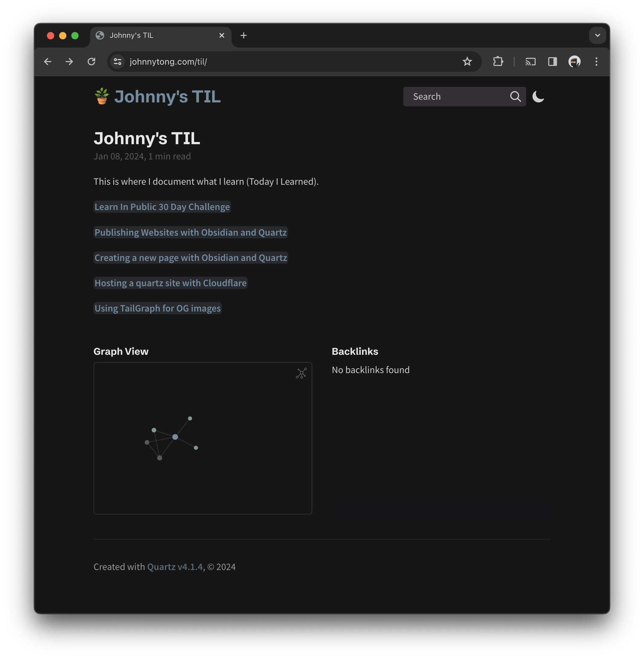Open the Quartz v4.1.4 footer link

(175, 567)
